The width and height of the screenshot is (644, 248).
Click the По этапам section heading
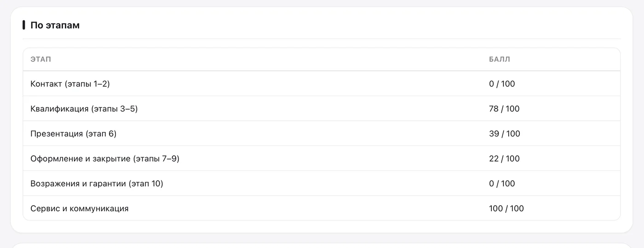pyautogui.click(x=55, y=25)
